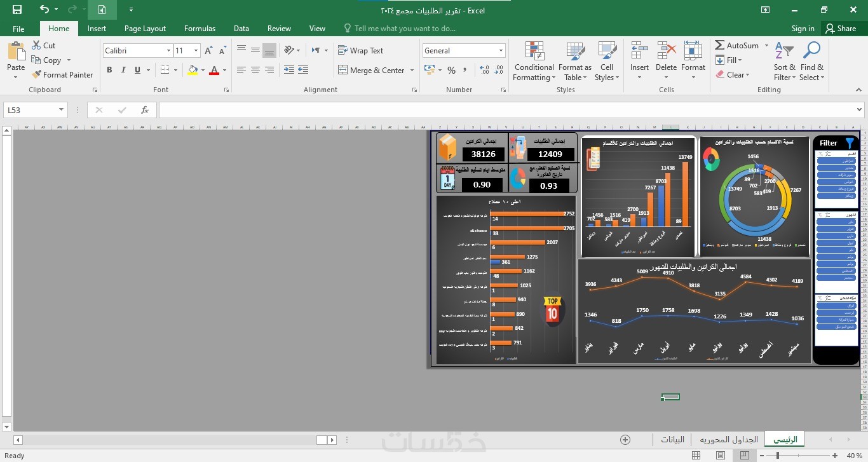This screenshot has height=462, width=868.
Task: Open Find & Select magnifier
Action: click(x=812, y=62)
